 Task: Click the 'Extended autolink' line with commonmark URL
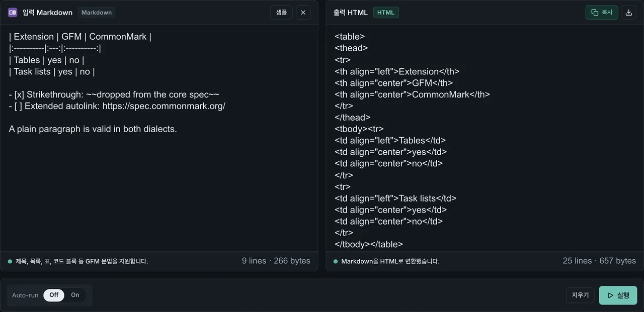point(117,106)
